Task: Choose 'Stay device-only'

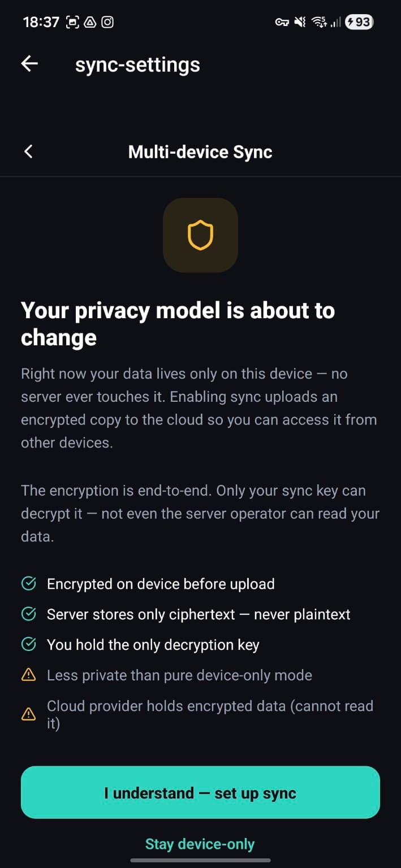Action: [200, 844]
